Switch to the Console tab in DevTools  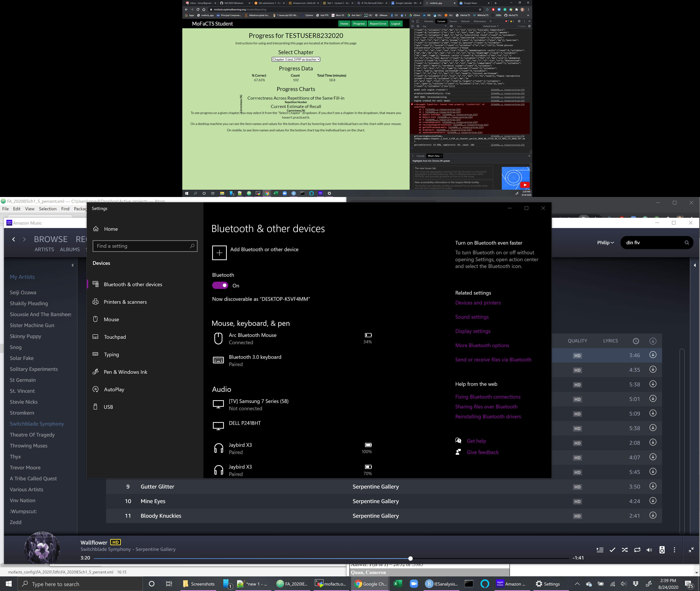[x=441, y=21]
